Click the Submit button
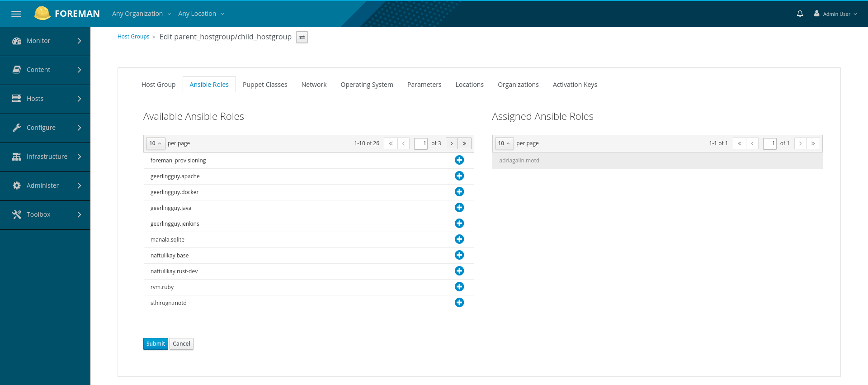The image size is (868, 385). 156,344
